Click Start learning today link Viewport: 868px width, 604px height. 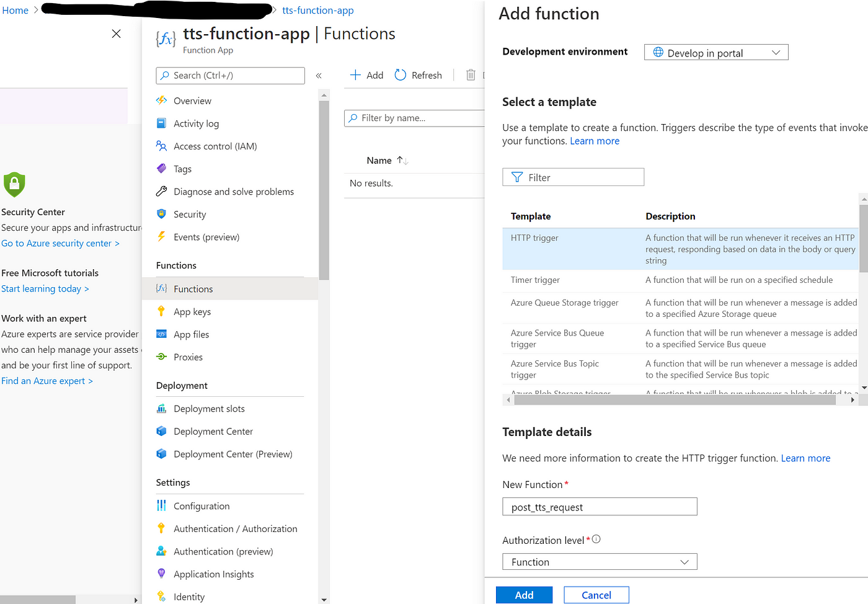coord(45,288)
